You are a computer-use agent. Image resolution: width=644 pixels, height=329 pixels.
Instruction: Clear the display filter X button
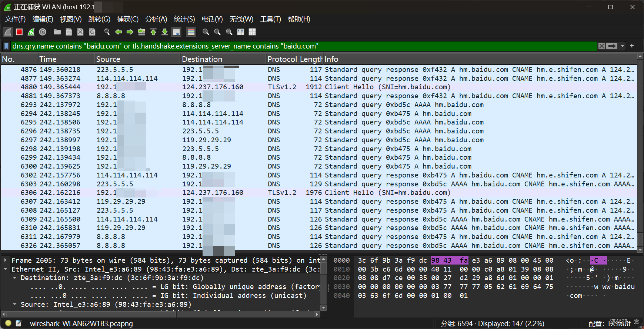[x=602, y=46]
